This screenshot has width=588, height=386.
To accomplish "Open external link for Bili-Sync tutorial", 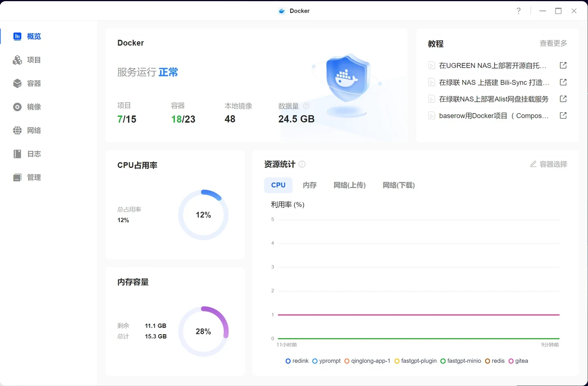I will tap(563, 82).
